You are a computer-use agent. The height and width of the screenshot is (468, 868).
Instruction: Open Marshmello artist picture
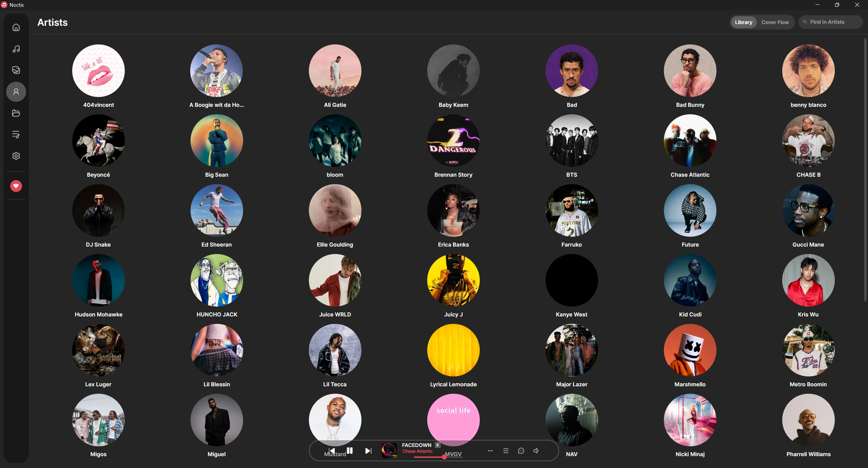690,350
